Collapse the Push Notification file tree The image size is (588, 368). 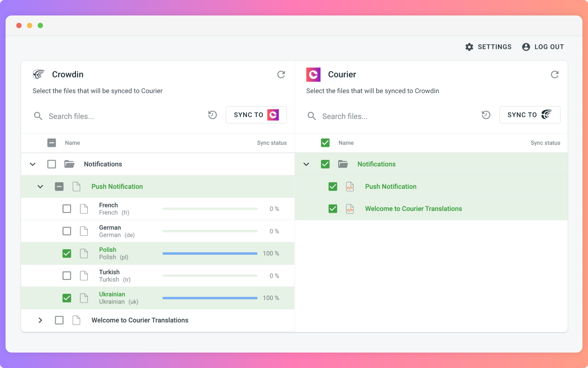click(x=40, y=186)
